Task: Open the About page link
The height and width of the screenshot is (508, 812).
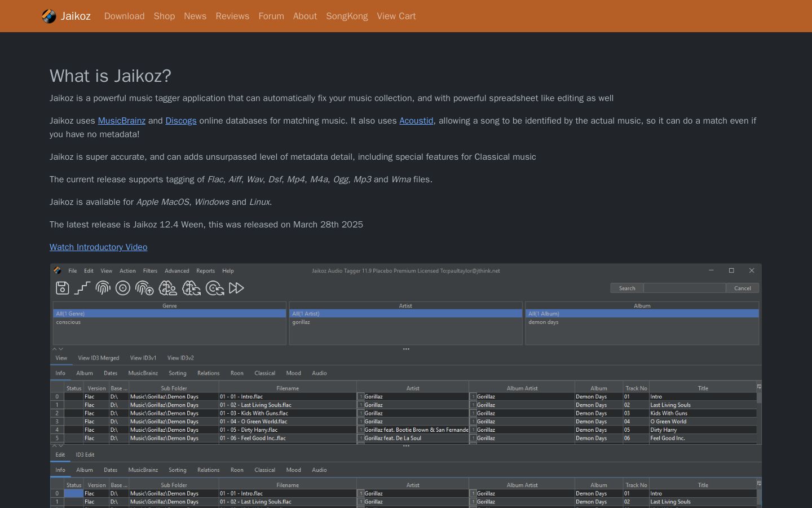Action: [x=305, y=16]
